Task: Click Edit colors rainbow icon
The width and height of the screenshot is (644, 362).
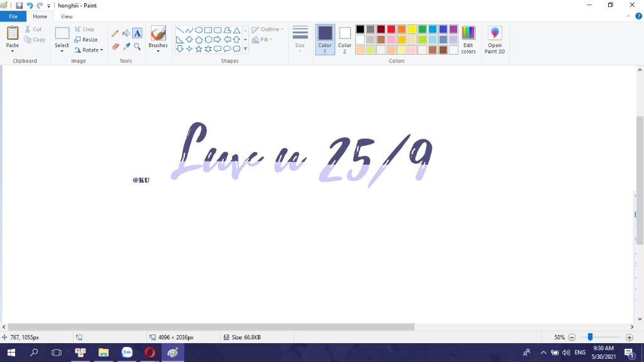Action: point(468,33)
